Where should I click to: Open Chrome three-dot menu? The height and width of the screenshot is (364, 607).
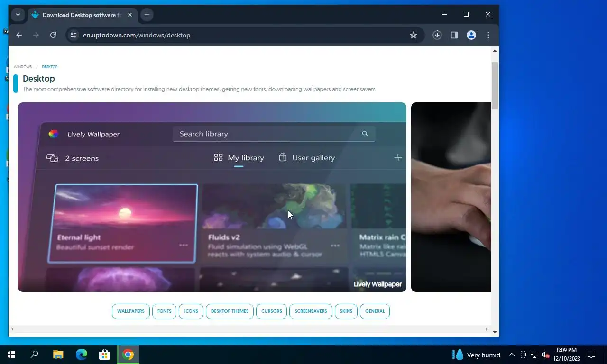[488, 35]
